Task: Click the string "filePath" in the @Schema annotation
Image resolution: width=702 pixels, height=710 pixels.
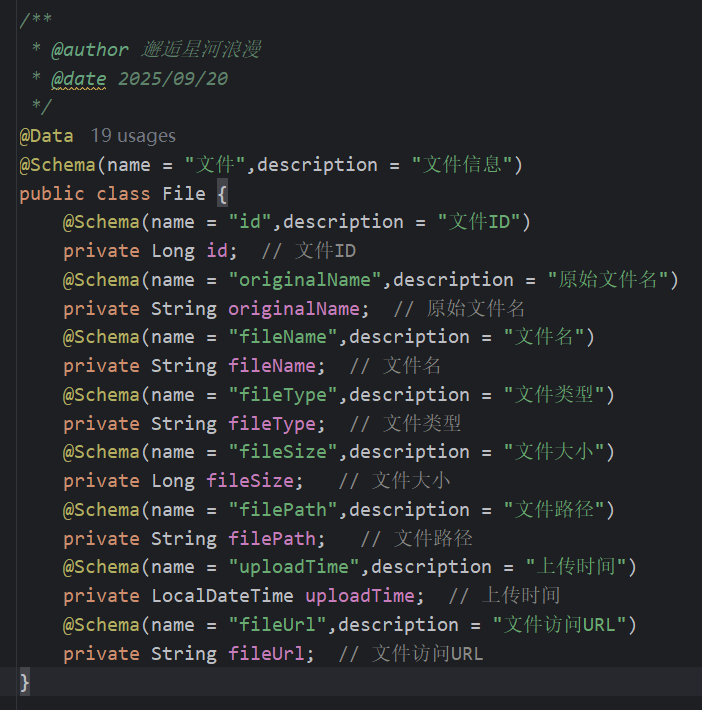Action: 283,510
